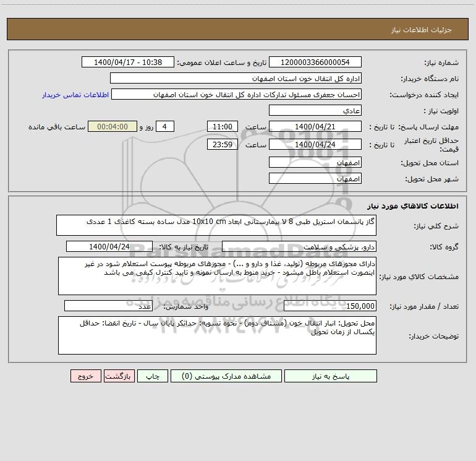Click the header title جزئیات اطلاعات نیاز
476x461 pixels.
(422, 30)
